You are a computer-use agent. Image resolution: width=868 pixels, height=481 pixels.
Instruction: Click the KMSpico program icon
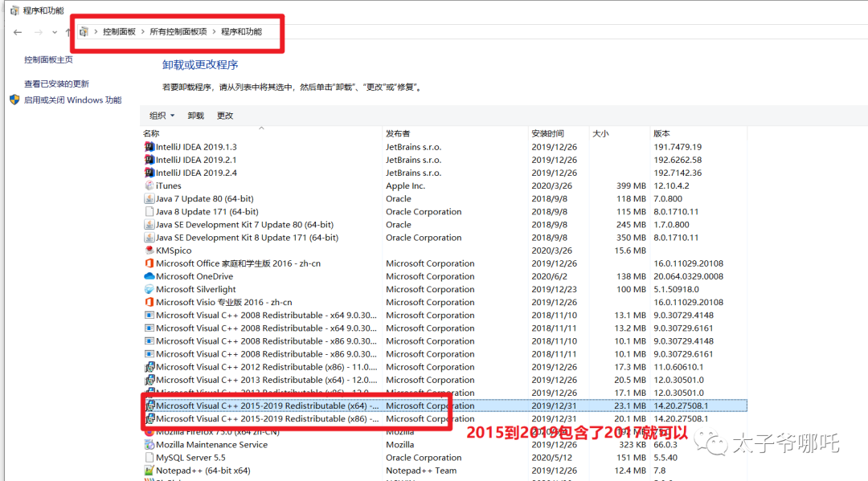pyautogui.click(x=149, y=251)
